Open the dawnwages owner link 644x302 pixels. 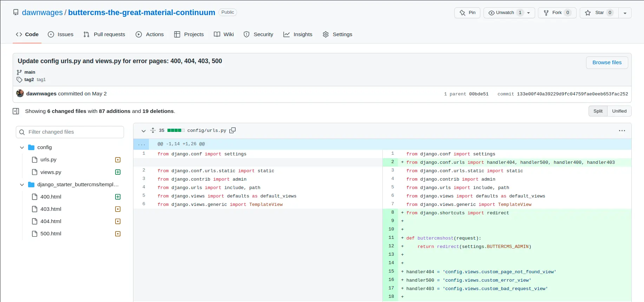(x=42, y=13)
